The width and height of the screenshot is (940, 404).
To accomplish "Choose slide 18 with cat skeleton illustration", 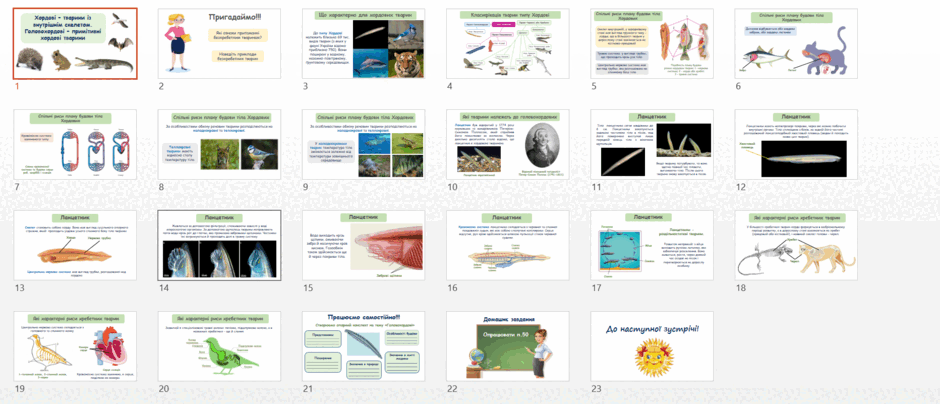I will 796,245.
